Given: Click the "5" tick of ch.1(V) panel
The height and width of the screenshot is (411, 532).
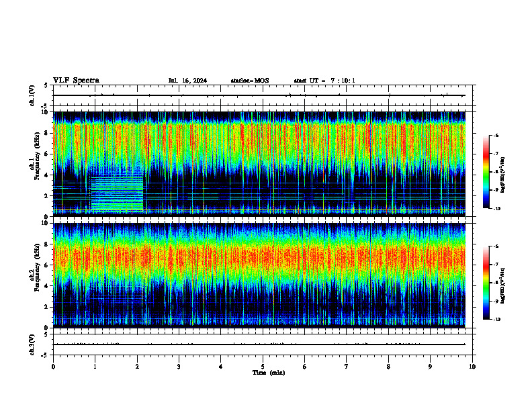Looking at the screenshot, I should (x=46, y=85).
